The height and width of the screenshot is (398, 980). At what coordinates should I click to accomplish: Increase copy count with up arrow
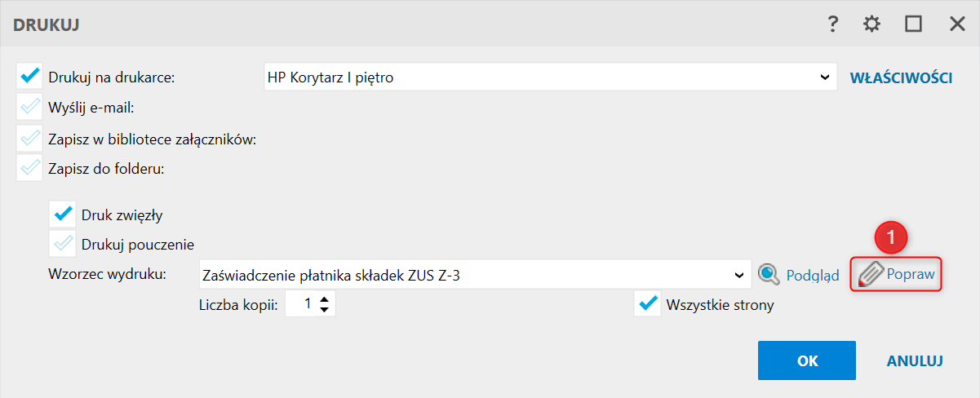coord(325,299)
